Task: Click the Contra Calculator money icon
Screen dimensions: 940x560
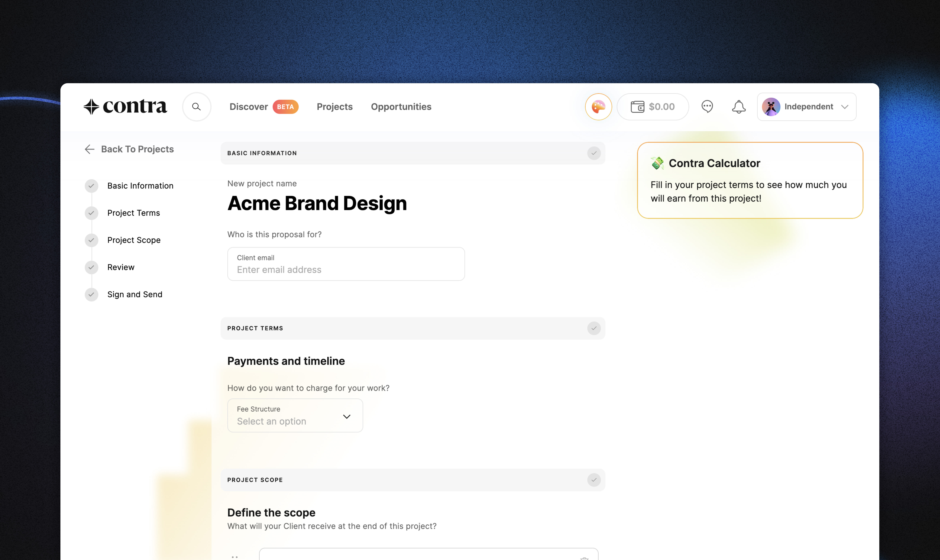Action: (657, 163)
